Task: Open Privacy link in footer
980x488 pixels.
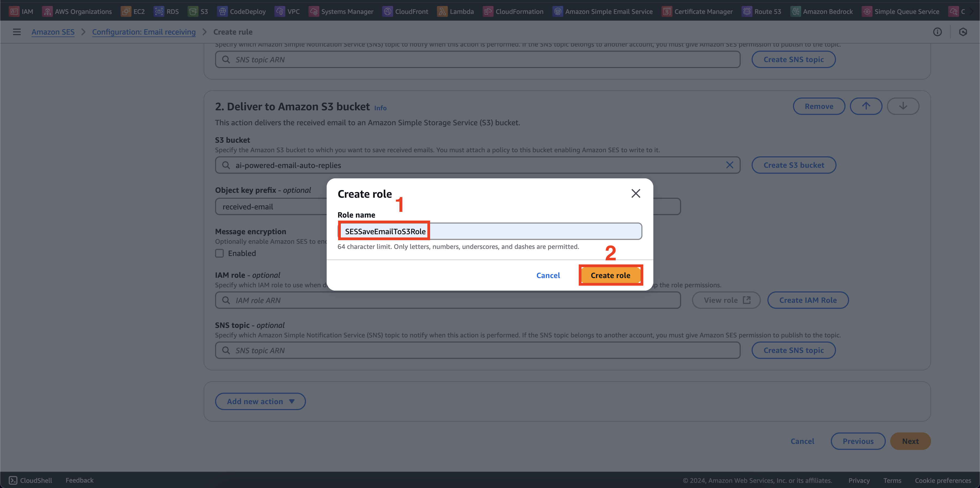Action: point(859,480)
